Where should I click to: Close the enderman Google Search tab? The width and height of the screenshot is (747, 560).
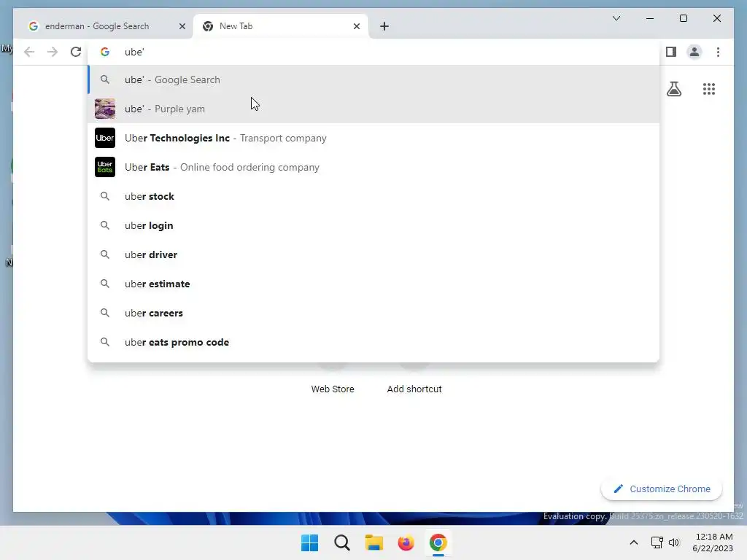tap(182, 26)
